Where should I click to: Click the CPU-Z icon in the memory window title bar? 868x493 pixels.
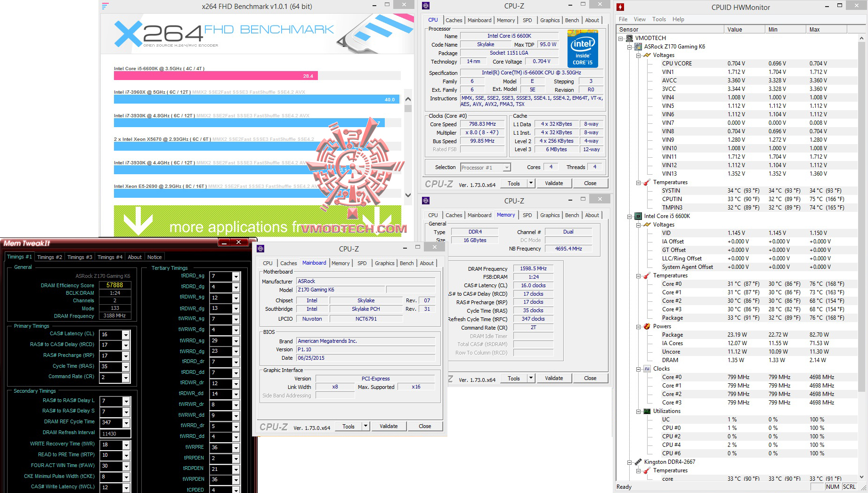click(426, 201)
